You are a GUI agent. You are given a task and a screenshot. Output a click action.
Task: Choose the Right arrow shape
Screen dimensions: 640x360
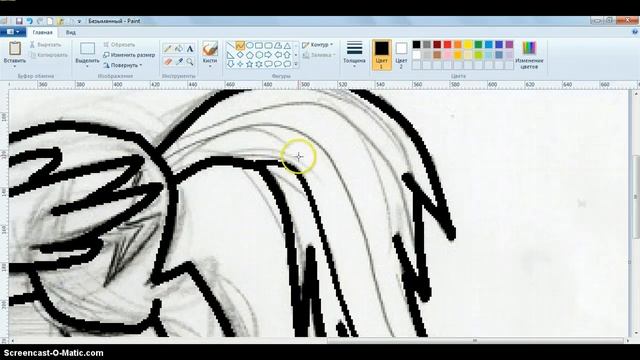(268, 55)
